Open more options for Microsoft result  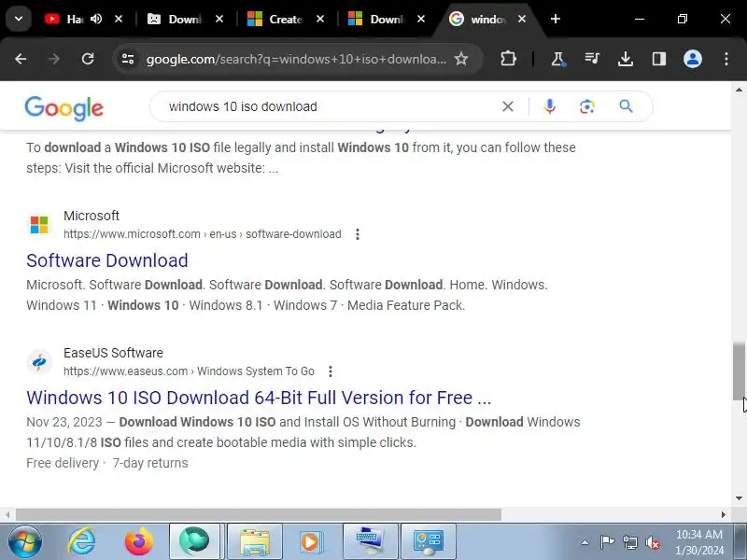click(358, 234)
